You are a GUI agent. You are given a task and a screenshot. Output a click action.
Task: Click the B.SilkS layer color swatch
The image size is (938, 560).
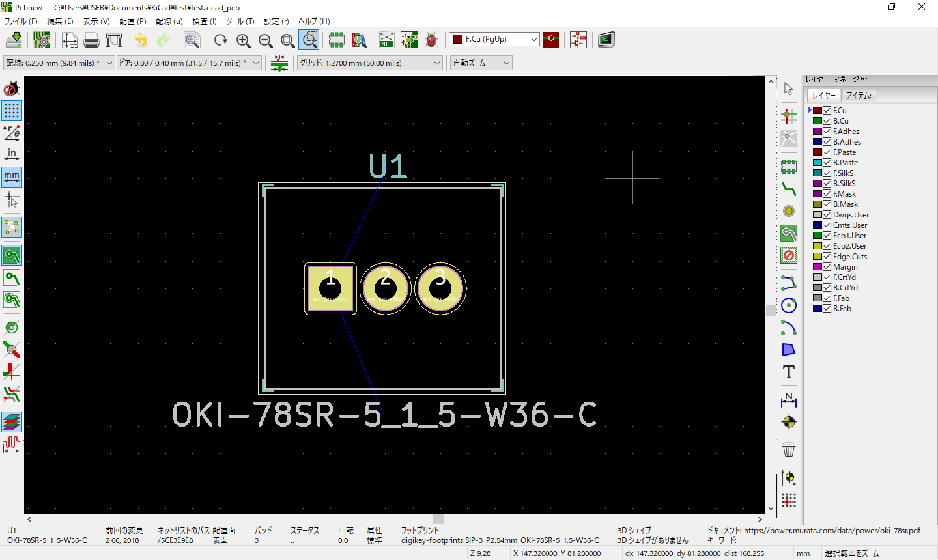click(817, 184)
